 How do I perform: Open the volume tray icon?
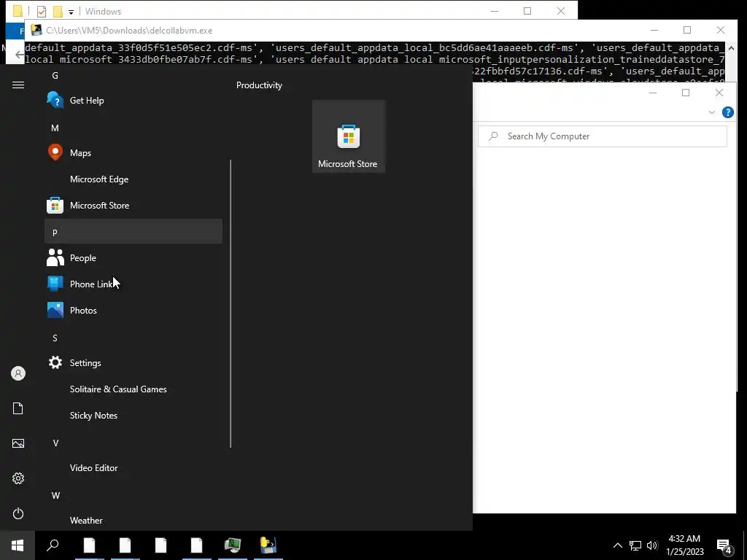click(652, 545)
